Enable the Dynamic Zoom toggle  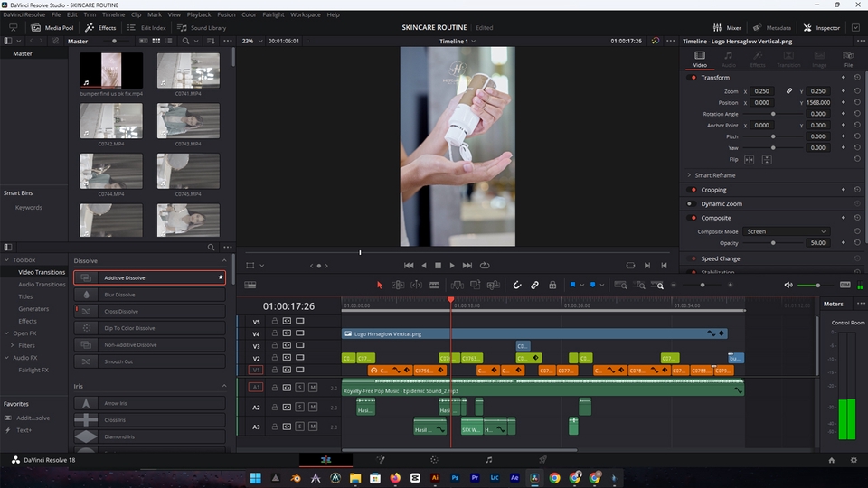pyautogui.click(x=693, y=204)
